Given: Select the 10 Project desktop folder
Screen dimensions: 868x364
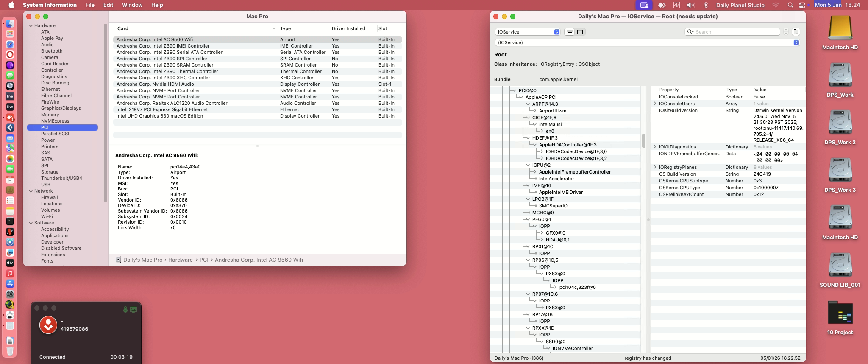Looking at the screenshot, I should click(840, 318).
